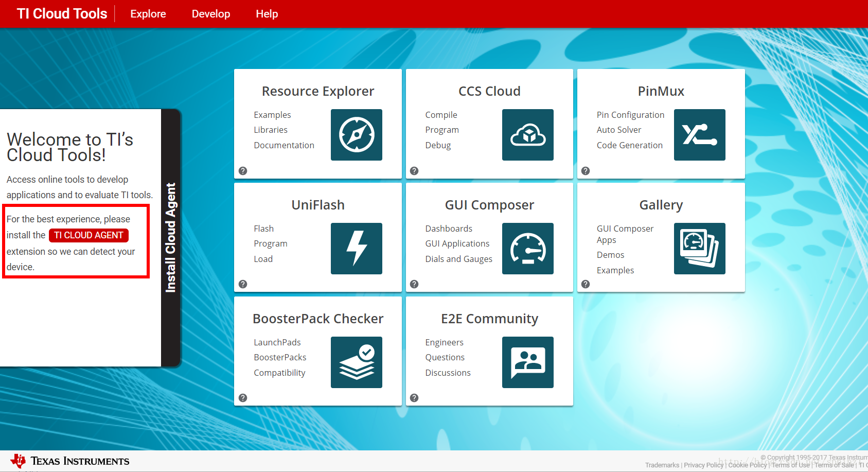Click Debug under CCS Cloud
The width and height of the screenshot is (868, 472).
pyautogui.click(x=438, y=145)
